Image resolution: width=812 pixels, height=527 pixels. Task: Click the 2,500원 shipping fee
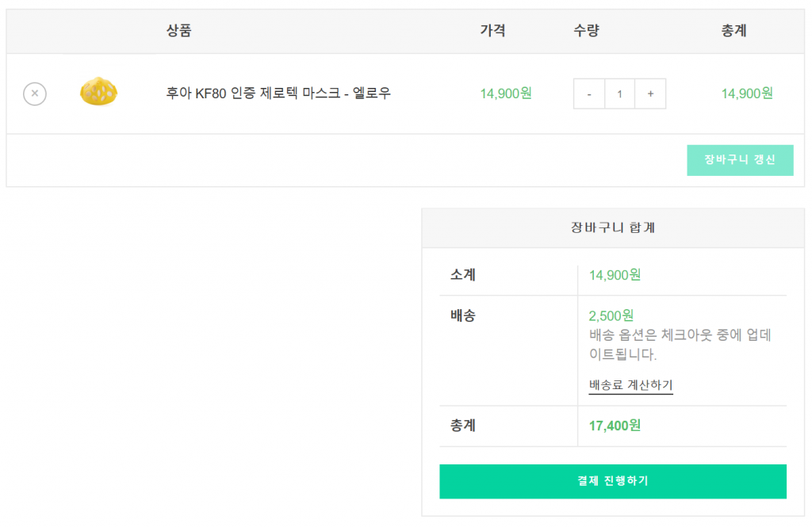click(x=611, y=315)
